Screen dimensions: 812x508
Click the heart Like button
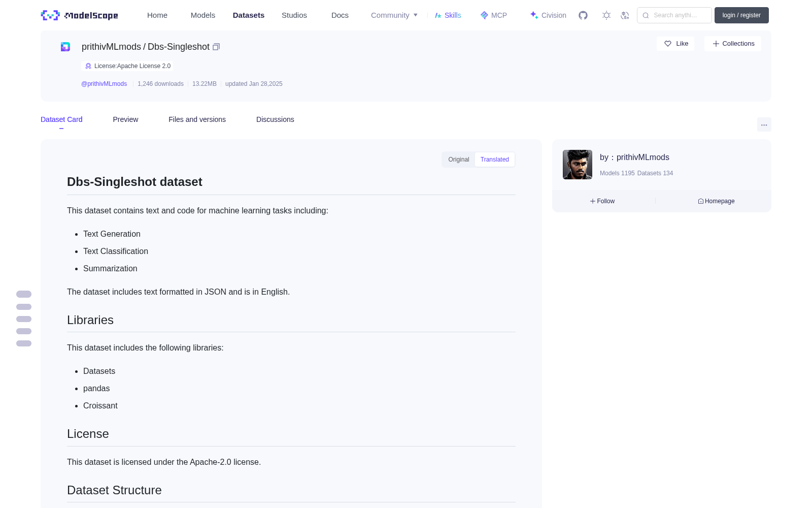click(x=676, y=44)
